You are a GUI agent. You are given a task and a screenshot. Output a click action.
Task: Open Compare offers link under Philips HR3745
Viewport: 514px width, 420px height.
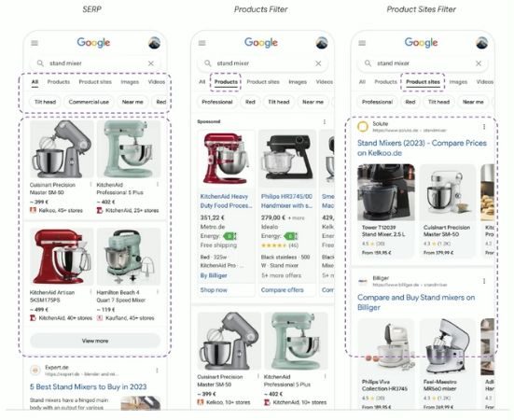click(283, 290)
